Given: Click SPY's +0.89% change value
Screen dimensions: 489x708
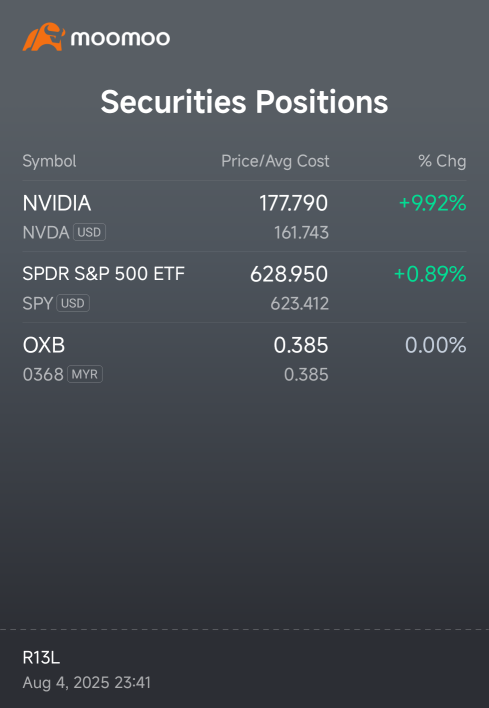Looking at the screenshot, I should [x=430, y=274].
